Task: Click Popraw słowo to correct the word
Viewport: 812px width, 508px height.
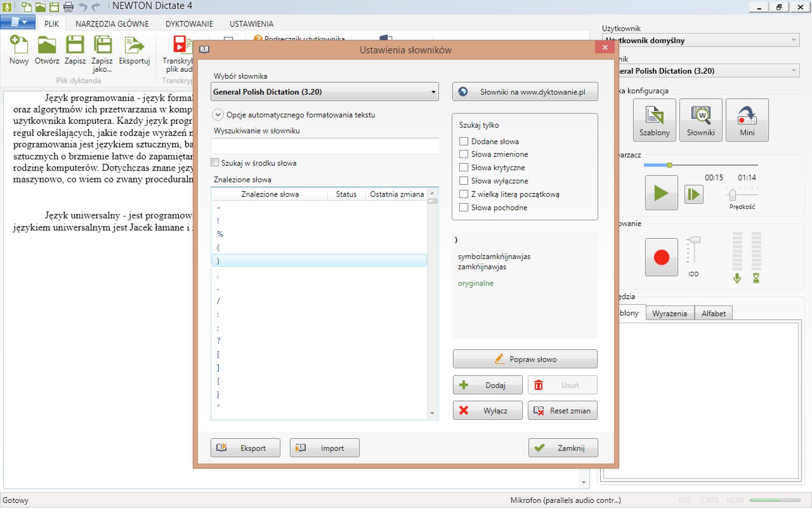Action: point(525,359)
